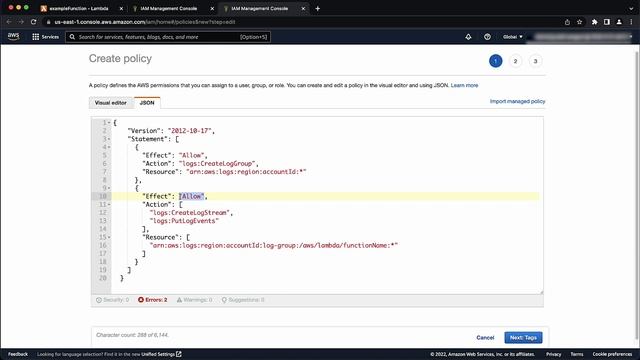The width and height of the screenshot is (640, 360).
Task: Click the site lock icon in address bar
Action: point(49,22)
